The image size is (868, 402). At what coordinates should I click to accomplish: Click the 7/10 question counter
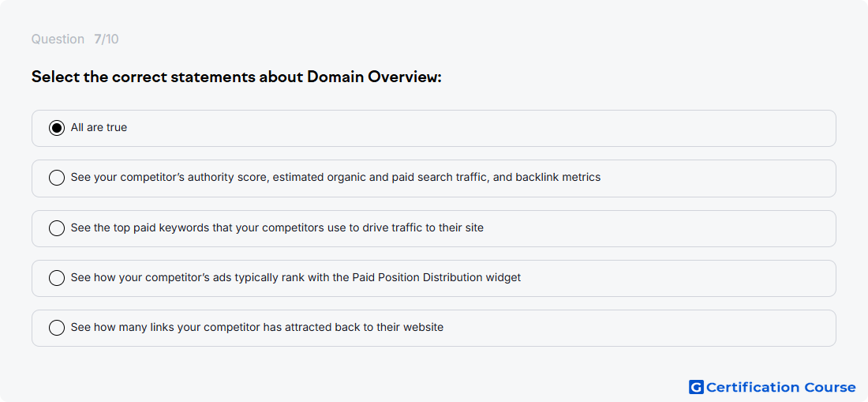[107, 39]
